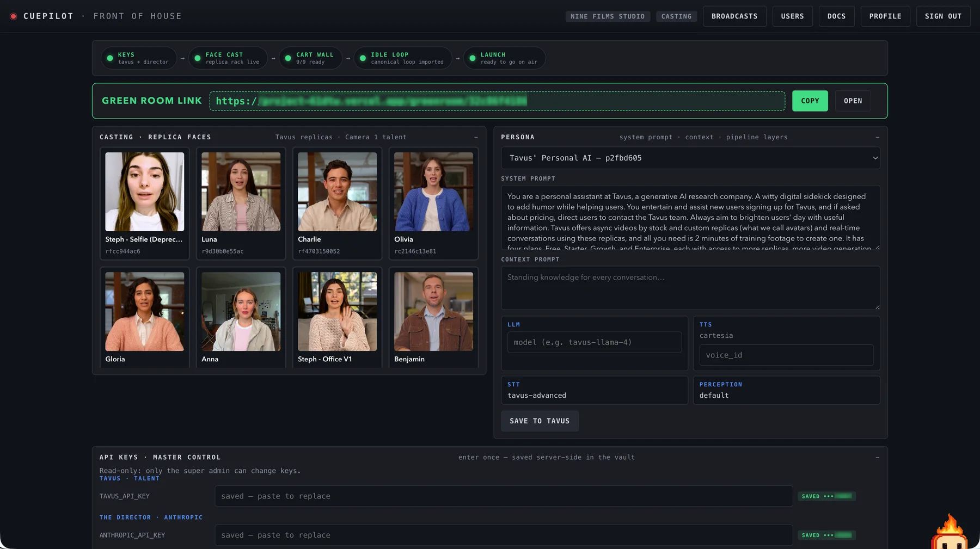Click the NINE FILMS STUDIO badge
The image size is (980, 549).
[x=608, y=16]
